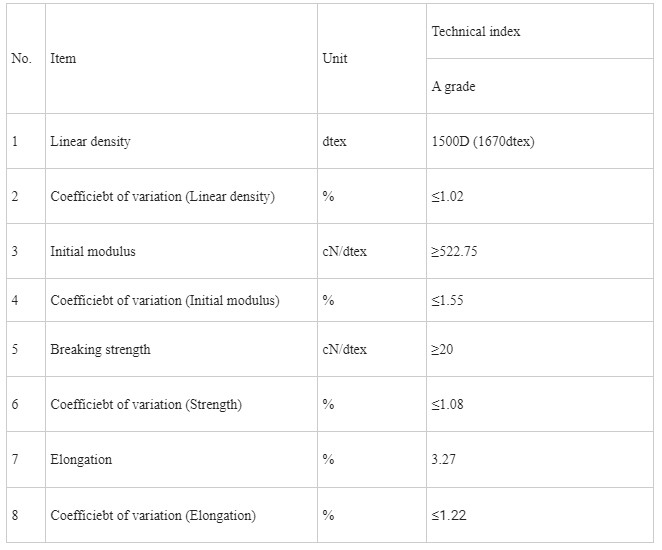Select the '1500D (1670dtex)' value cell

coord(483,142)
